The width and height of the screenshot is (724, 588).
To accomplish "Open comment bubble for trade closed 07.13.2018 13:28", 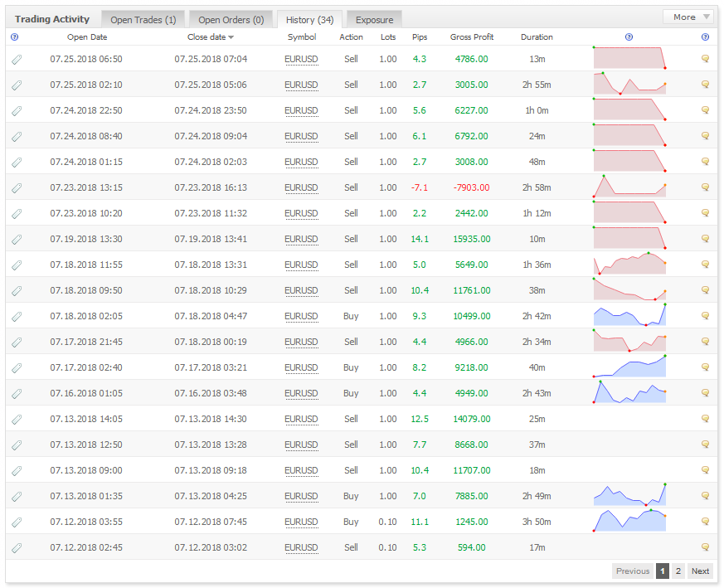I will tap(705, 444).
